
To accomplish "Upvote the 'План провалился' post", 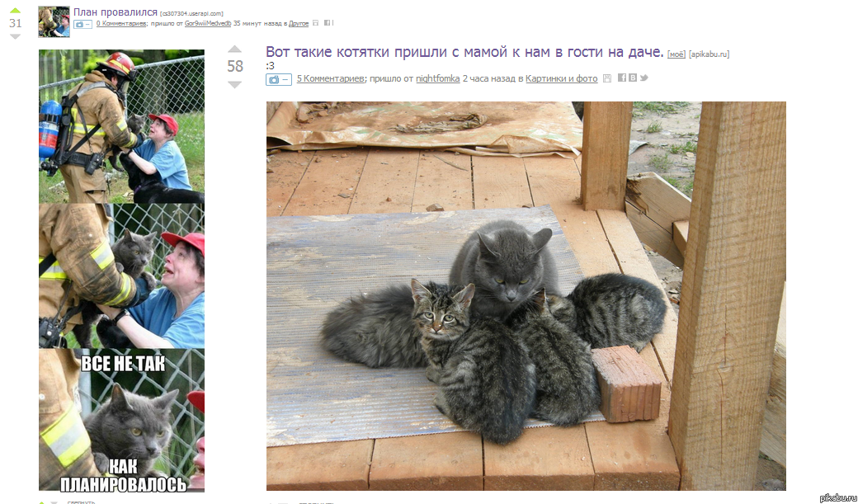I will click(16, 10).
